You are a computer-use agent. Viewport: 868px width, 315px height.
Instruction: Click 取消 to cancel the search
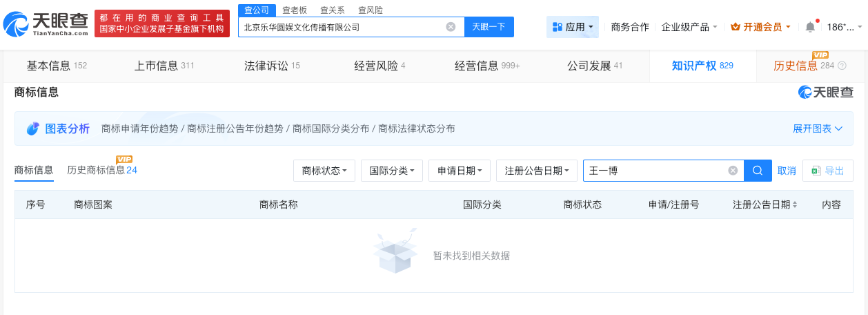[x=787, y=171]
